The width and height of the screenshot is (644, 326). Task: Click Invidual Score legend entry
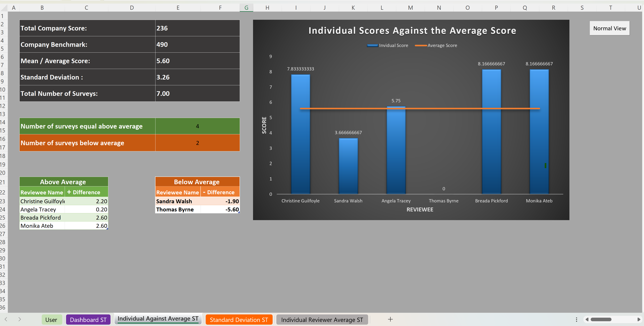393,45
